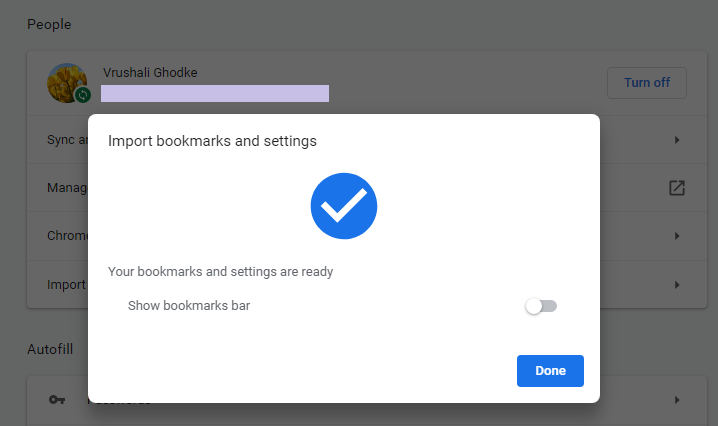This screenshot has width=718, height=426.
Task: Click the profile avatar picture
Action: [x=66, y=82]
